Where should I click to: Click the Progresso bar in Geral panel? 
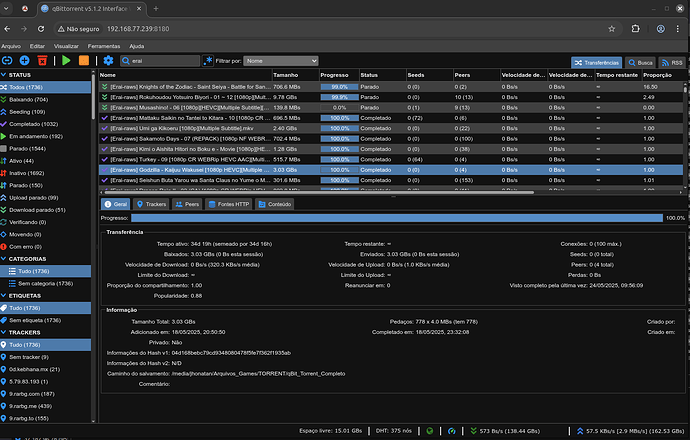tap(397, 218)
